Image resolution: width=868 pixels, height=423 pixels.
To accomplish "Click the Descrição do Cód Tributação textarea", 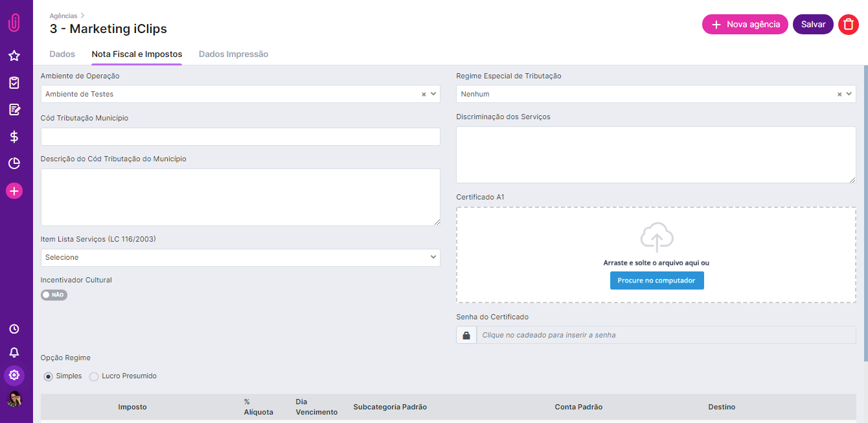I will 240,197.
